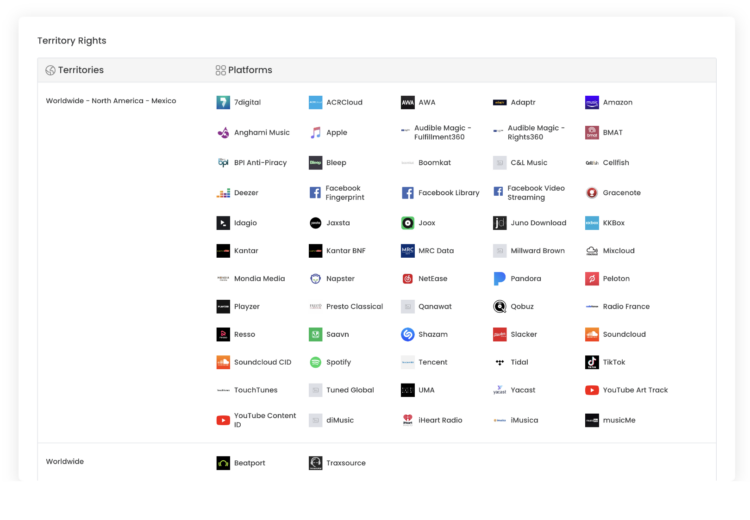This screenshot has width=750, height=520.
Task: Click the BMAT logo icon
Action: tap(592, 133)
